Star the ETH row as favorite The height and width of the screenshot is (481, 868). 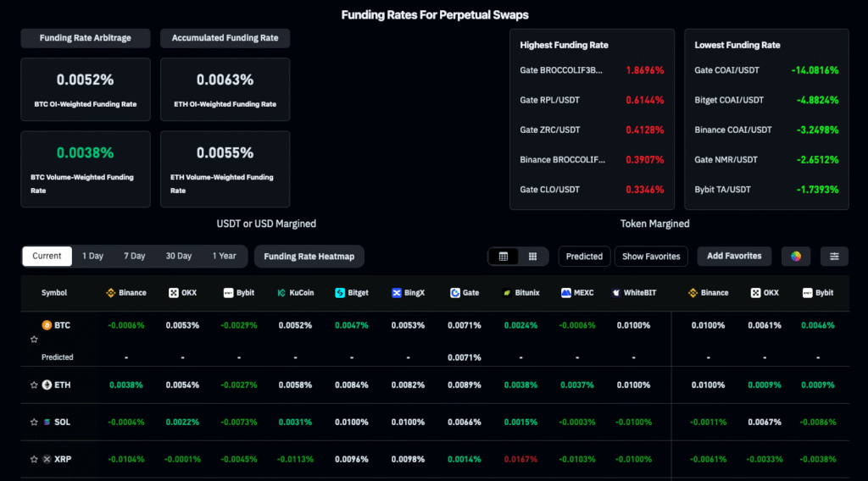coord(34,384)
